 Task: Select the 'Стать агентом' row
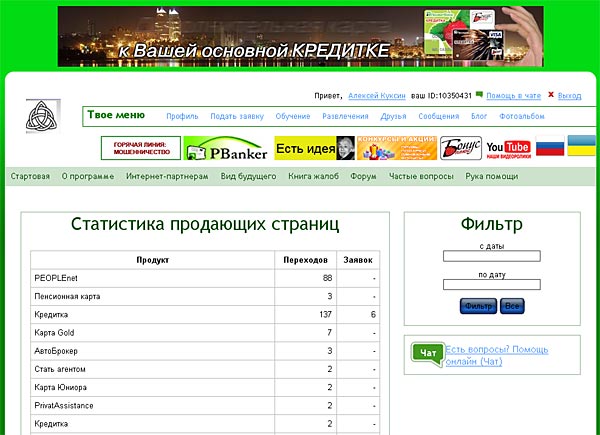pyautogui.click(x=205, y=369)
